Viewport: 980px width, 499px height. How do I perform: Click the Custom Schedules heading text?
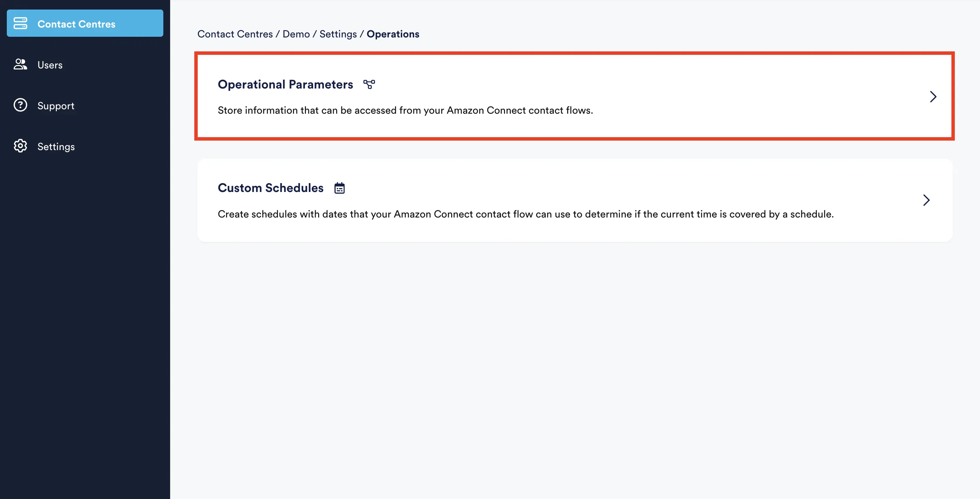coord(271,188)
